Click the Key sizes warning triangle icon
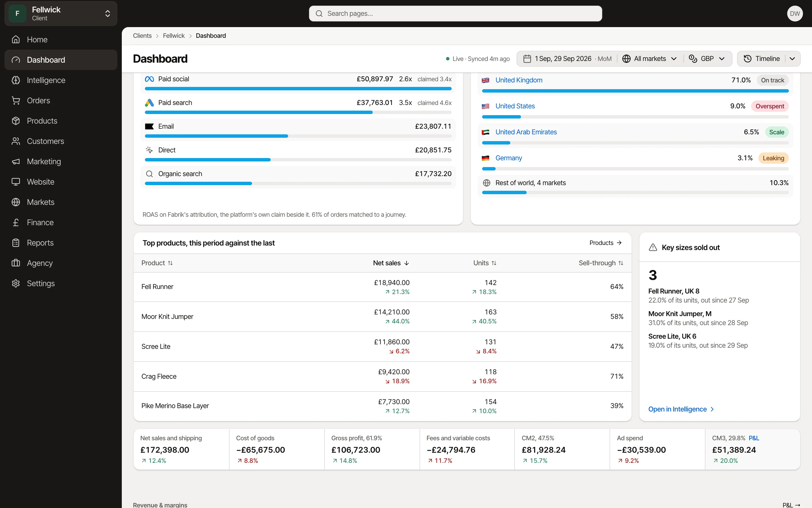Viewport: 812px width, 508px height. [x=653, y=248]
